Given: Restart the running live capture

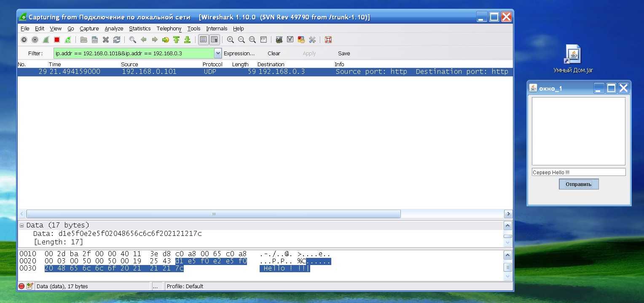Looking at the screenshot, I should (68, 40).
